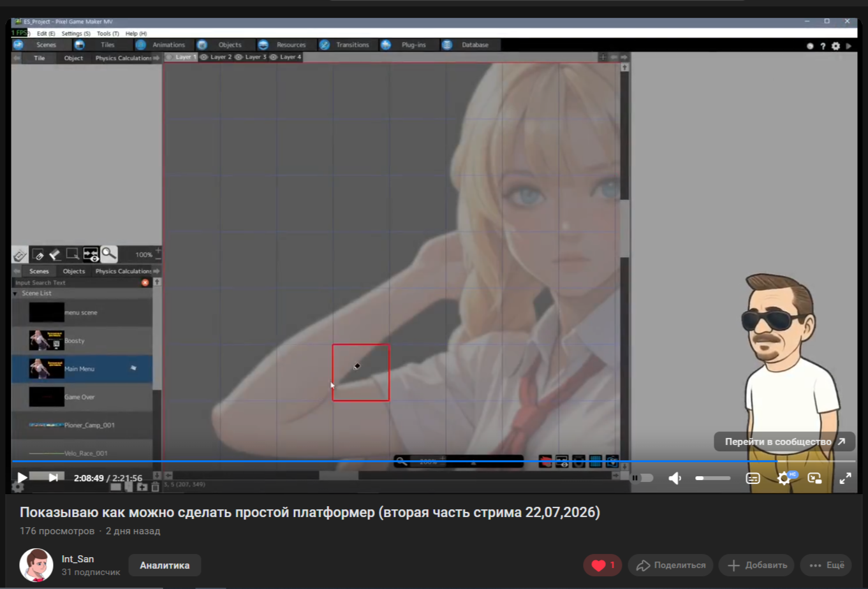Open Pixel Game Maker settings gear at top right
The height and width of the screenshot is (589, 868).
835,46
